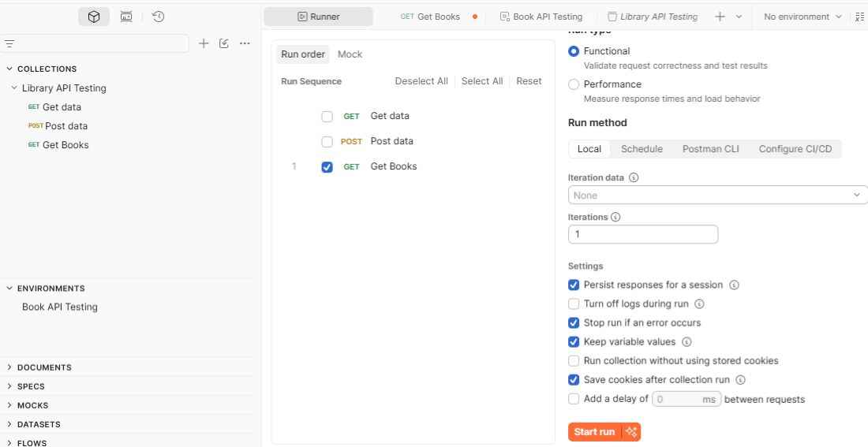Switch to the Get Books tab
This screenshot has height=447, width=868.
tap(439, 17)
